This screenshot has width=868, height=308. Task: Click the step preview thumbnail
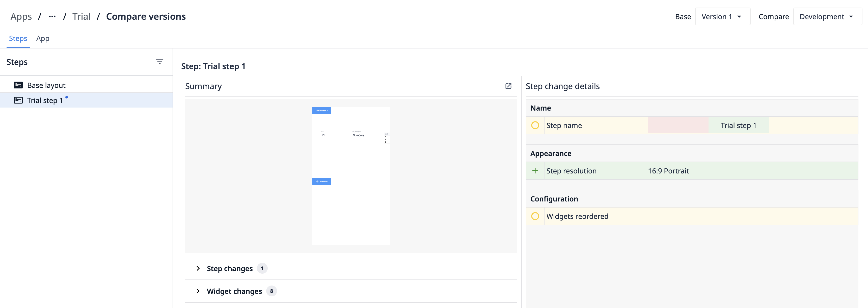351,176
